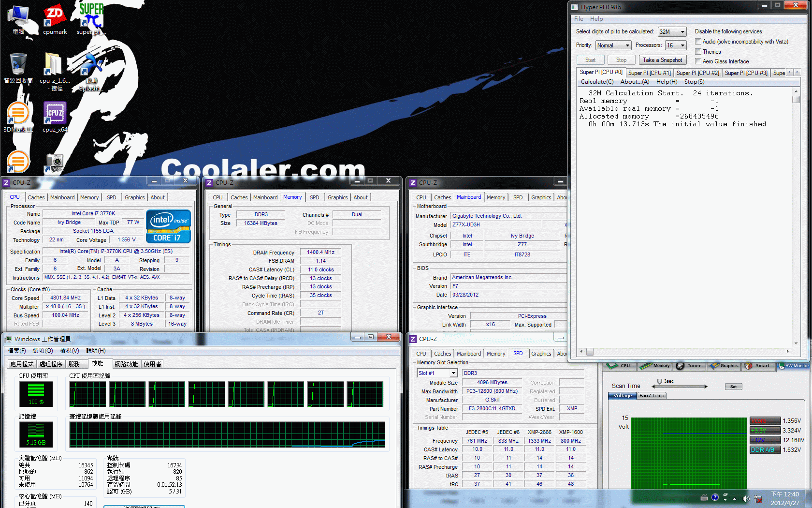The image size is (812, 508).
Task: Select the HW Monitor section icon
Action: (x=793, y=366)
